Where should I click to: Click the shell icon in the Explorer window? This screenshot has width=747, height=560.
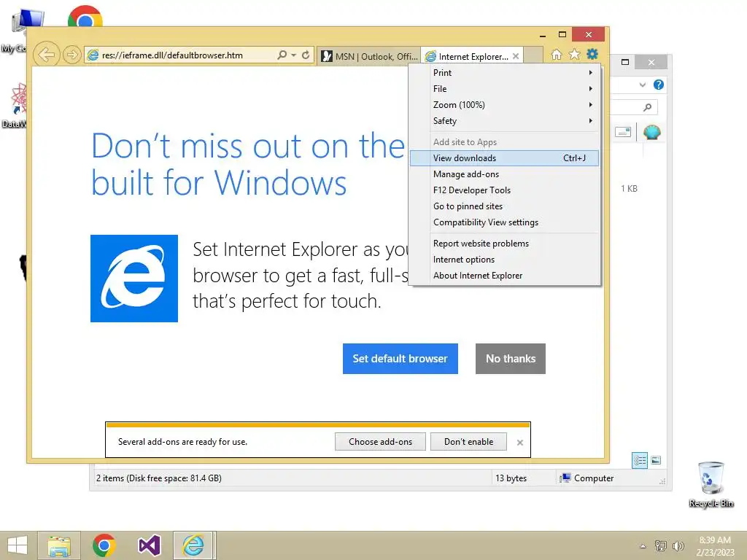coord(651,132)
